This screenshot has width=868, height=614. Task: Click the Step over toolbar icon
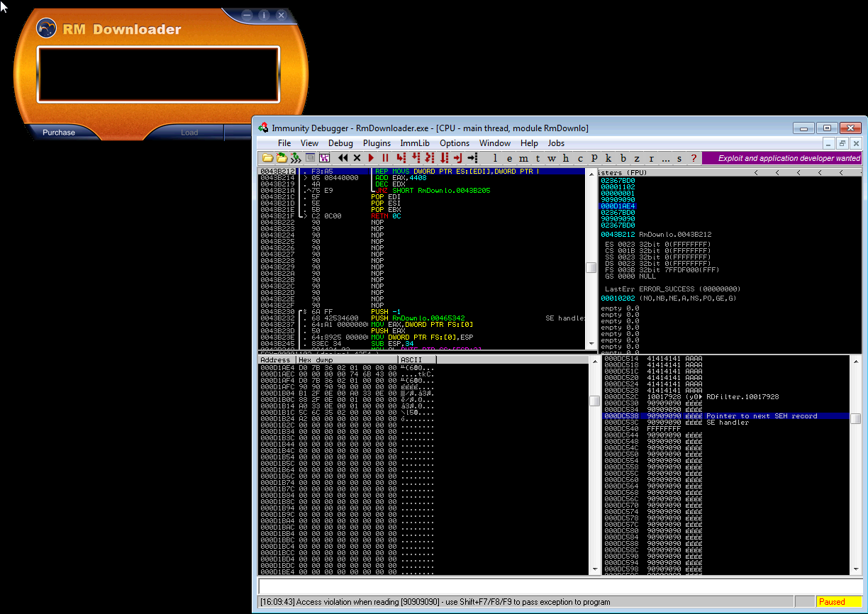[x=416, y=157]
